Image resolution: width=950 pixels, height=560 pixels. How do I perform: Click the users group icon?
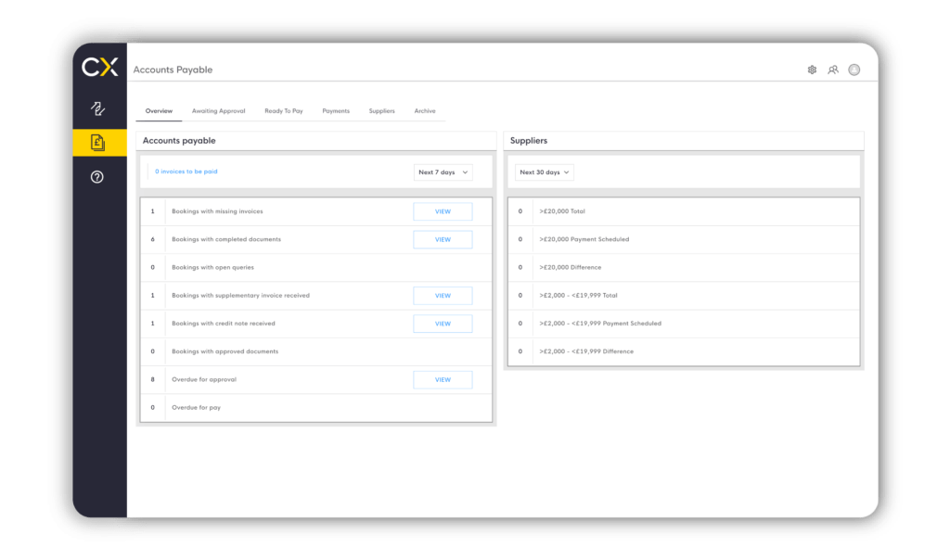tap(833, 70)
